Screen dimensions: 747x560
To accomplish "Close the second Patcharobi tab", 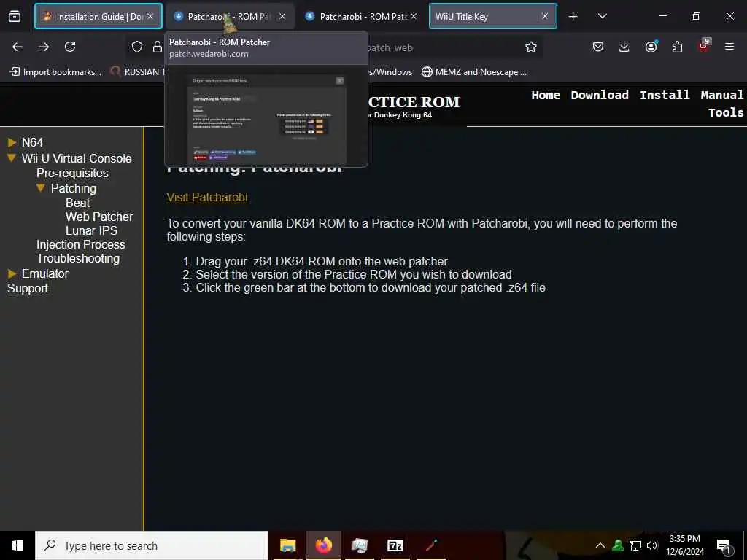I will (x=414, y=16).
